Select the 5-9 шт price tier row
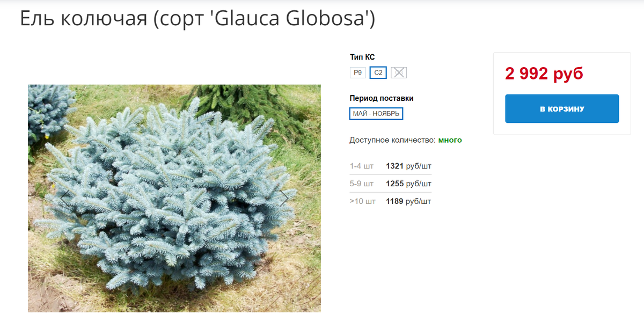 pos(391,184)
